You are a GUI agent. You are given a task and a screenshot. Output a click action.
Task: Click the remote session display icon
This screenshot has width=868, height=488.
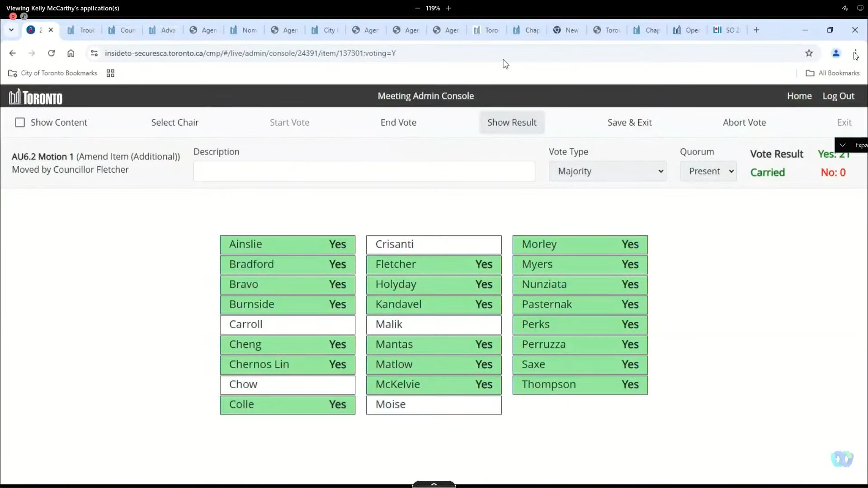pyautogui.click(x=860, y=8)
